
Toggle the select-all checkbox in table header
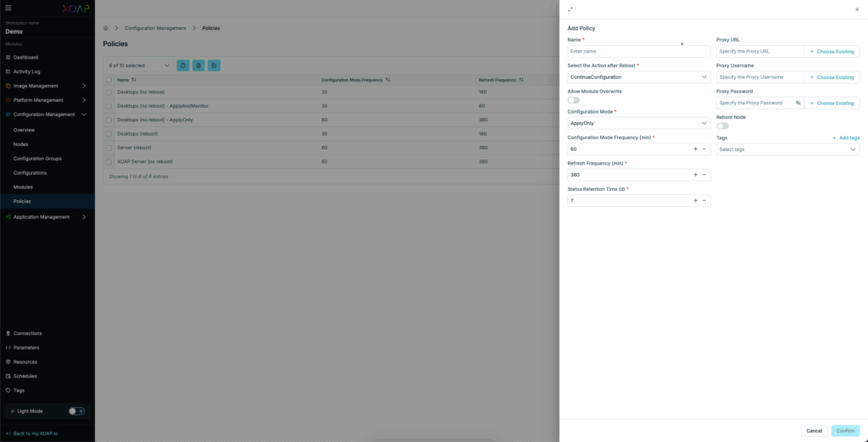[x=109, y=80]
